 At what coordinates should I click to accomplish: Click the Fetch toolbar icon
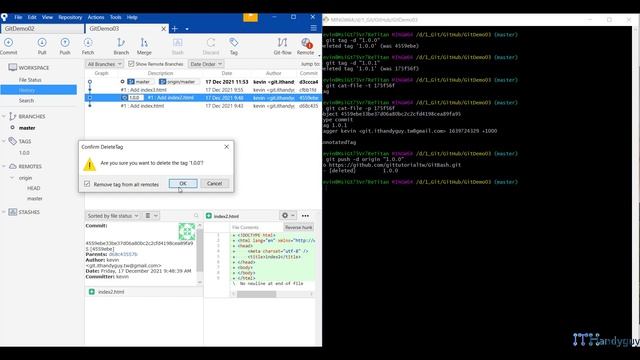(88, 46)
